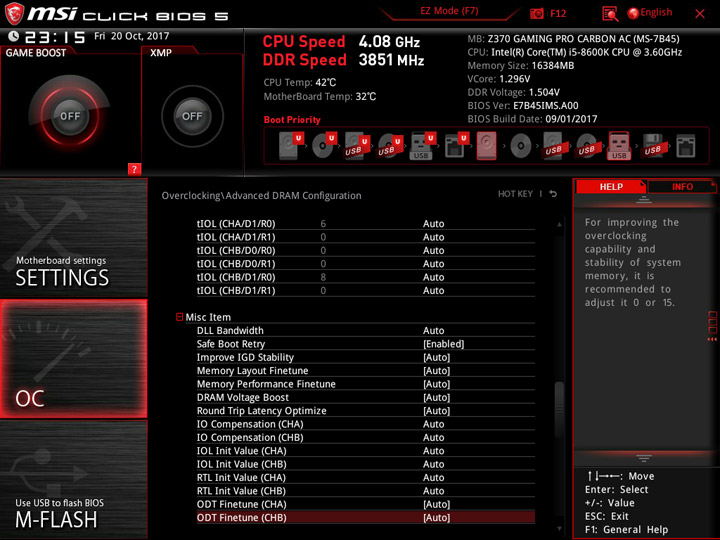720x540 pixels.
Task: Open the red question mark help icon
Action: pos(134,169)
